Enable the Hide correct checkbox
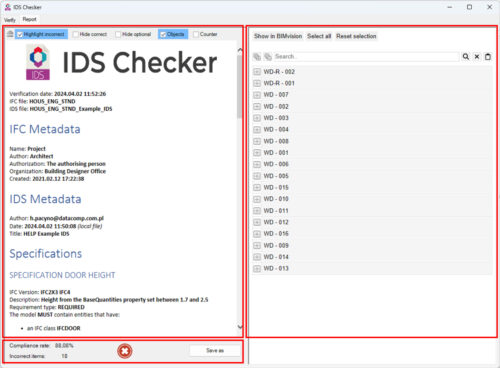Image resolution: width=500 pixels, height=368 pixels. [x=76, y=34]
